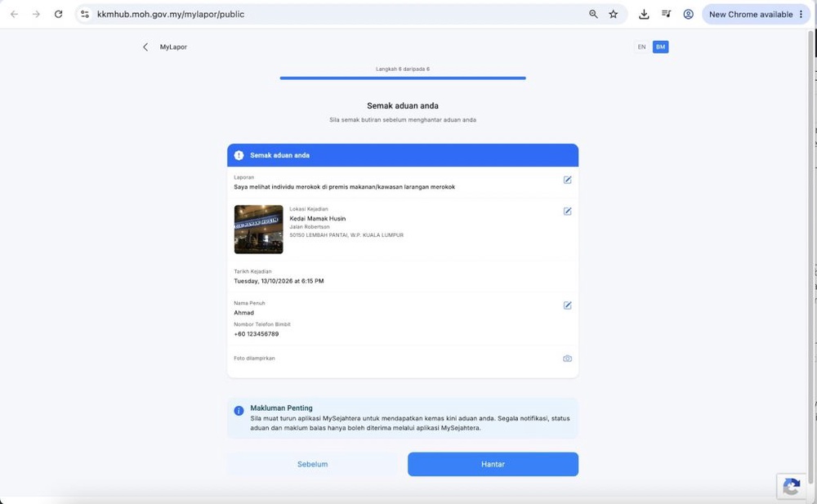Switch language to EN
The image size is (817, 504).
[641, 47]
